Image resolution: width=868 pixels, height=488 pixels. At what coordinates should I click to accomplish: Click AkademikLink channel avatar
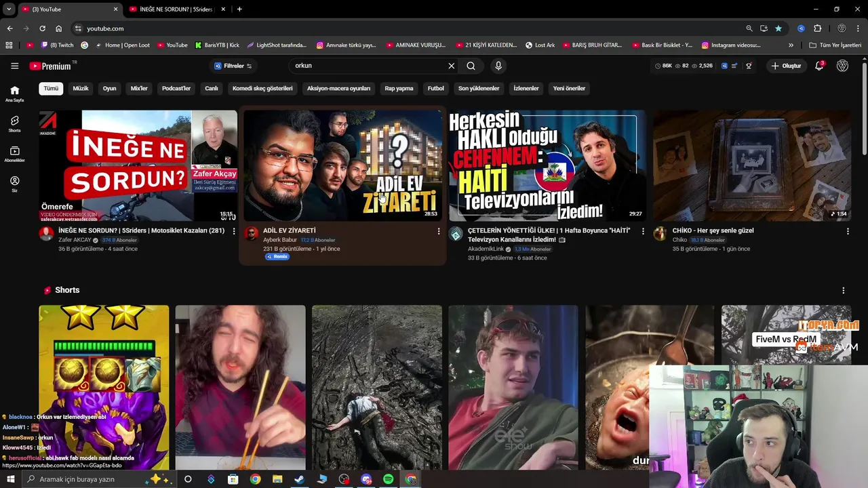pyautogui.click(x=456, y=234)
